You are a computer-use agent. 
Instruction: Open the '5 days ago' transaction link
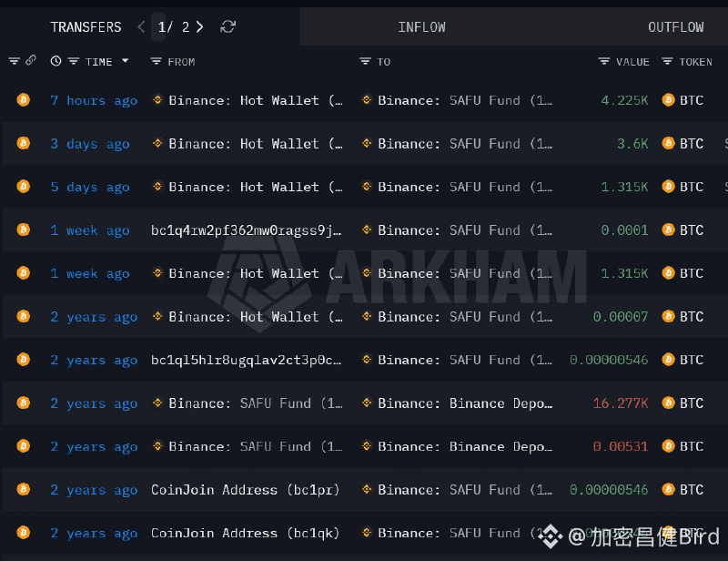click(89, 187)
